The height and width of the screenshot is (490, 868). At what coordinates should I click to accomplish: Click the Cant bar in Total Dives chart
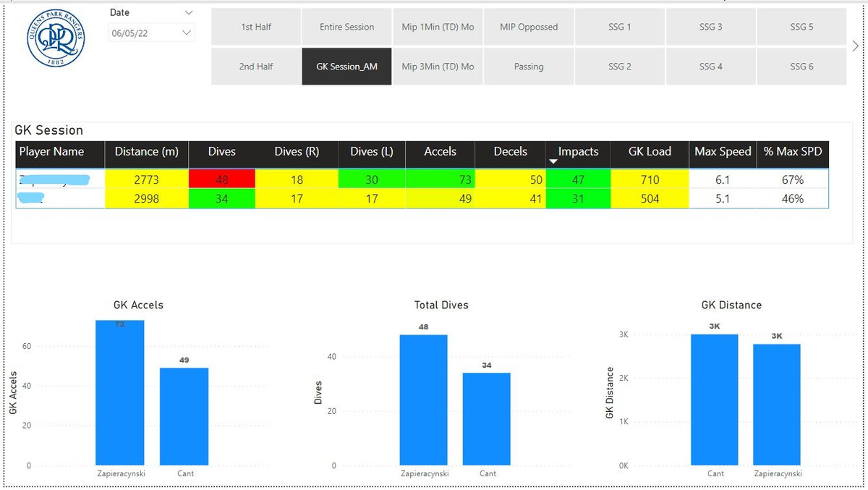pyautogui.click(x=487, y=418)
